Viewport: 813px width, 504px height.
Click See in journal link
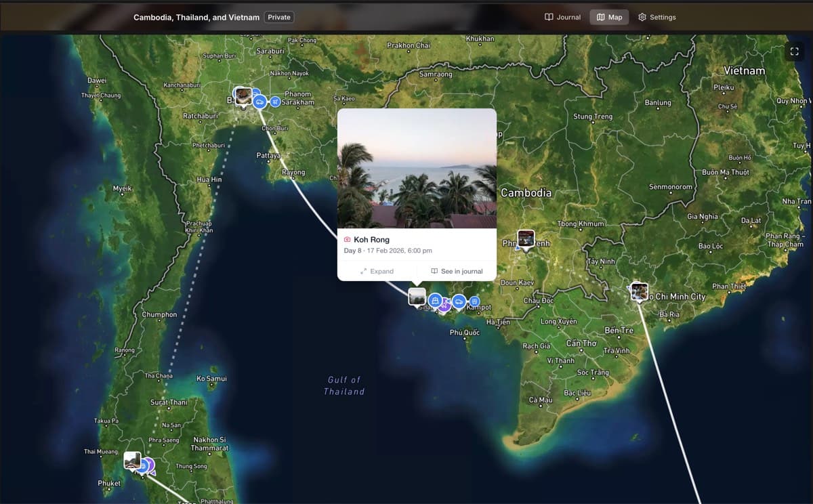tap(457, 271)
